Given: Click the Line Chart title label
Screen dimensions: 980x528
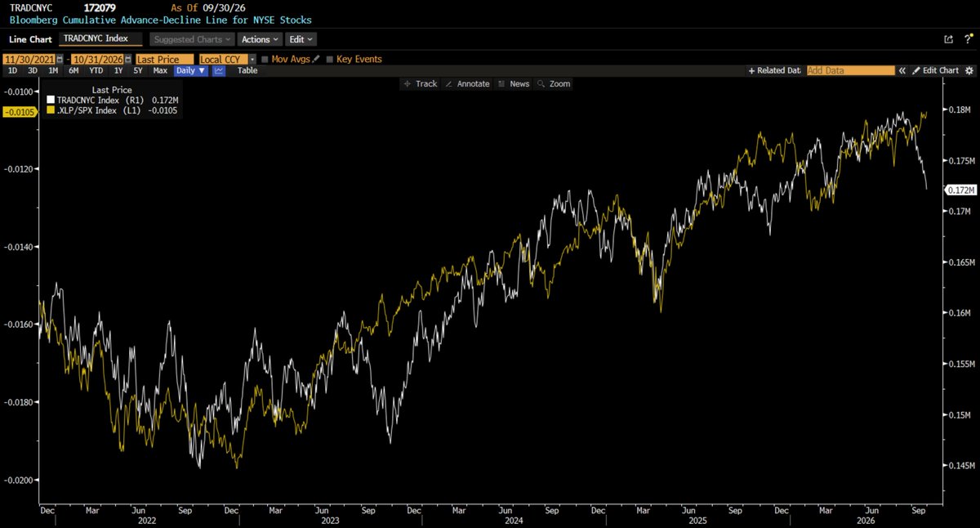Looking at the screenshot, I should [x=30, y=39].
